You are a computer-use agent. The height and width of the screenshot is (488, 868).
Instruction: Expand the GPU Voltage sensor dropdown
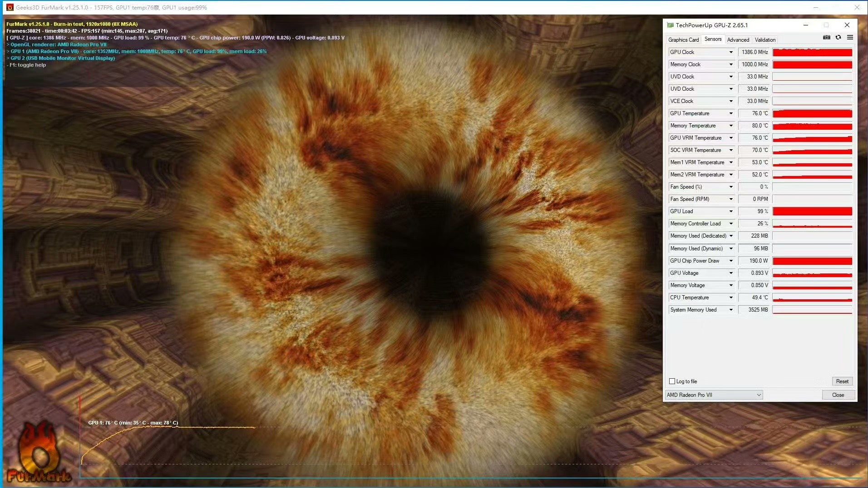tap(731, 273)
